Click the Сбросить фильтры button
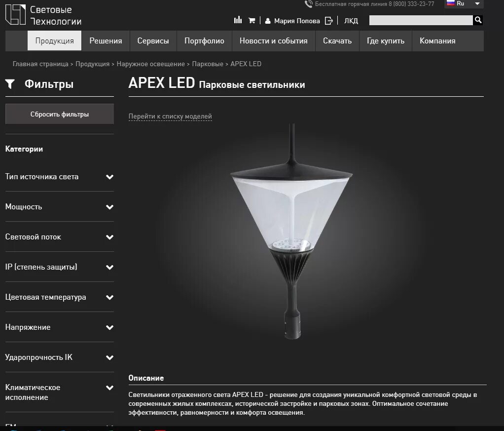Screen dimensions: 504x431 [x=60, y=114]
